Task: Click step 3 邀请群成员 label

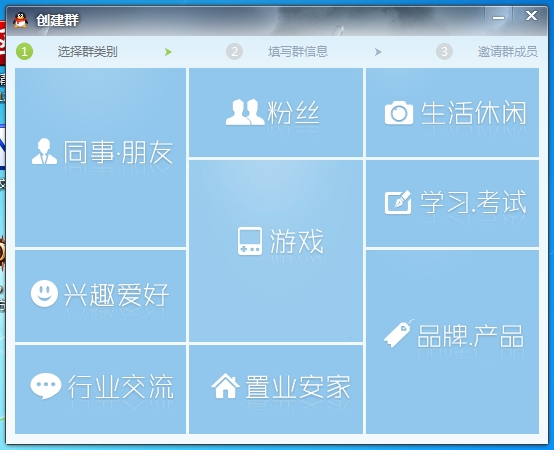Action: (507, 52)
